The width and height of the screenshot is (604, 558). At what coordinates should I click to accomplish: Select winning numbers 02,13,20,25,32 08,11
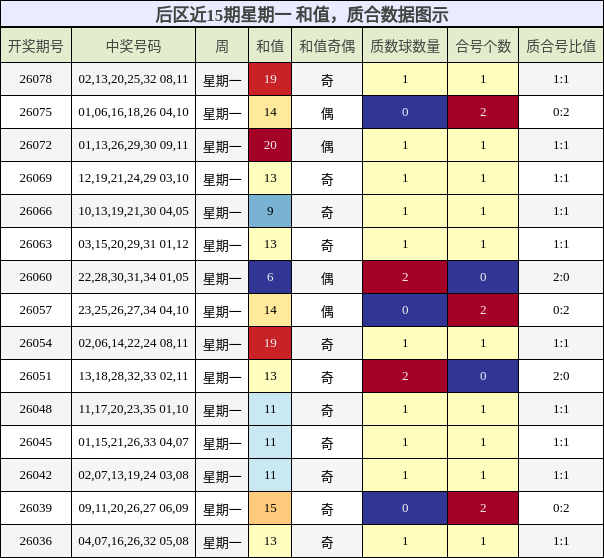pos(133,79)
